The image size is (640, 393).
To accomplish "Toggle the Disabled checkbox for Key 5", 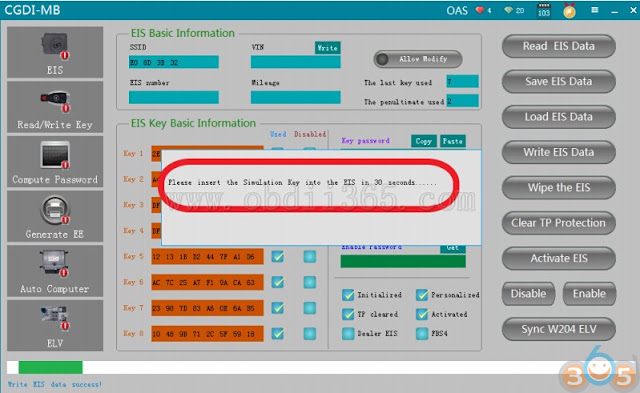I will [x=309, y=256].
